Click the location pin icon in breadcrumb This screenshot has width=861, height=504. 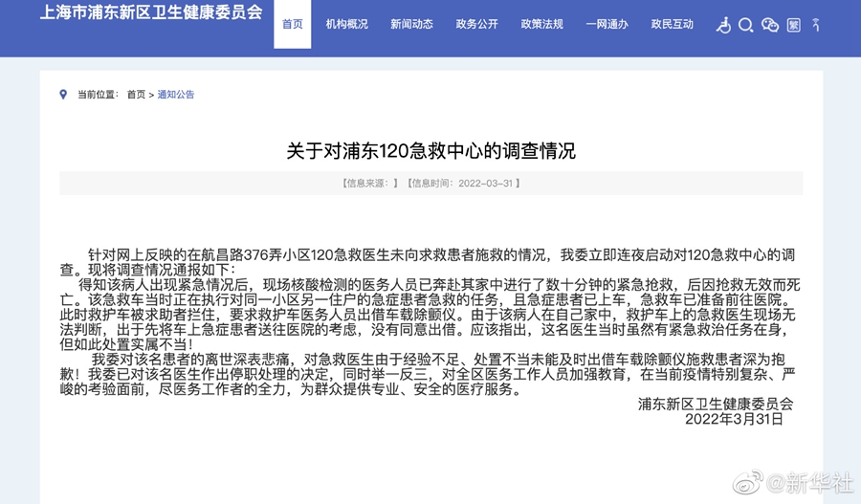(x=64, y=94)
